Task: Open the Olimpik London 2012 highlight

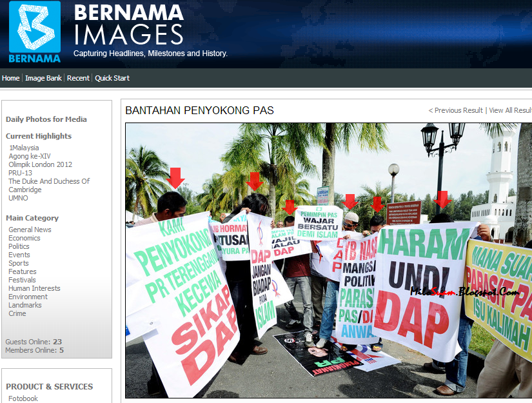Action: tap(41, 164)
